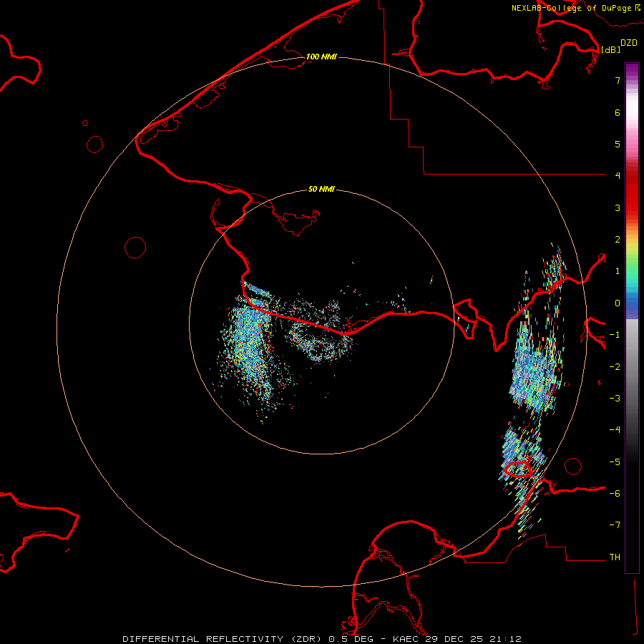Click the 50 NMI range ring label
Viewport: 644px width, 644px height.
(x=321, y=189)
